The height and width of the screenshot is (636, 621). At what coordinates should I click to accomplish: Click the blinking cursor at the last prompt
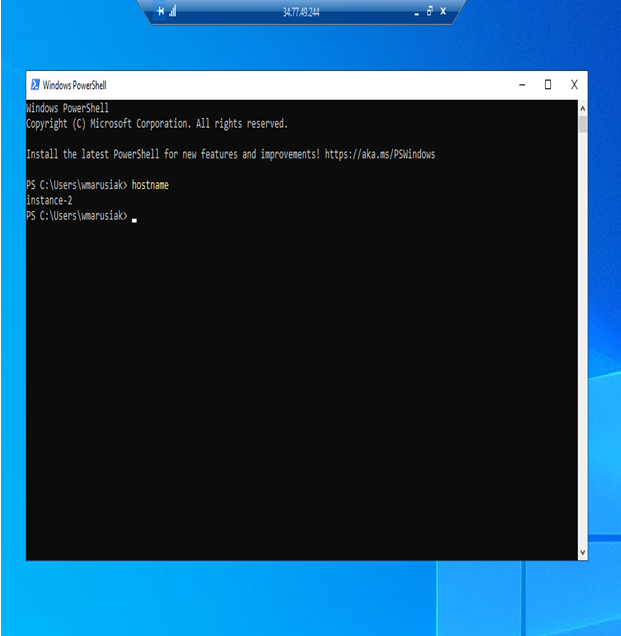[134, 220]
